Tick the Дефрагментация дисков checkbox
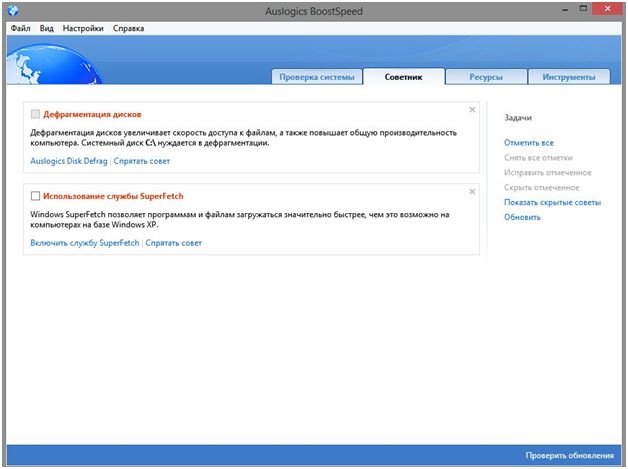Screen dimensions: 628x469 (x=36, y=115)
